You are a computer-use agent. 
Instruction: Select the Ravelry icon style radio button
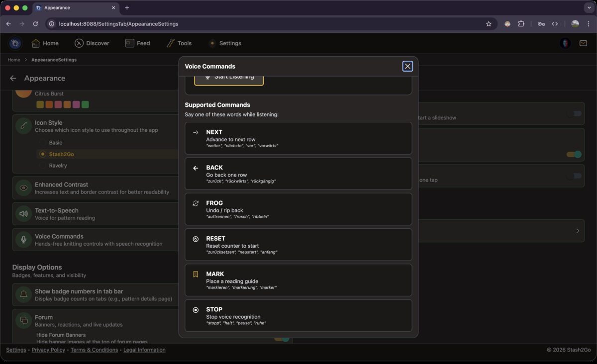(x=42, y=165)
